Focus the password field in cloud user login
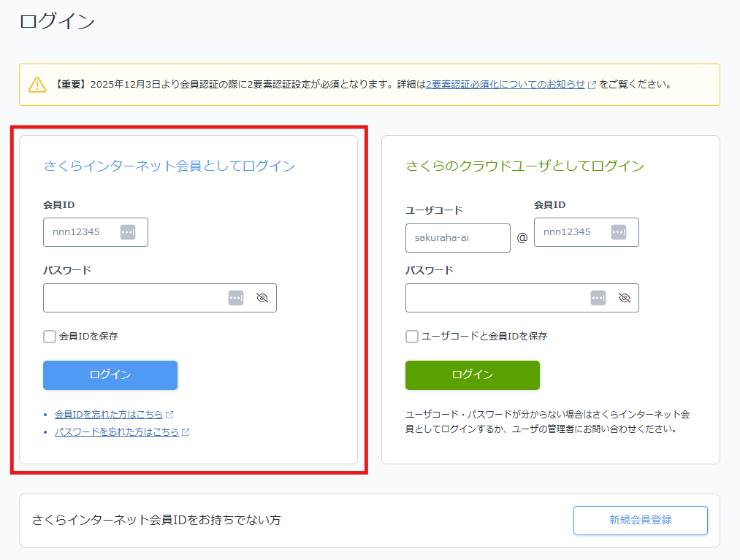The width and height of the screenshot is (740, 560). (522, 298)
